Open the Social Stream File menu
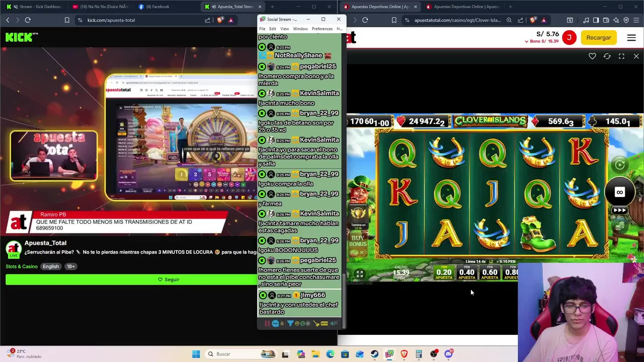Image resolution: width=644 pixels, height=362 pixels. pos(262,29)
